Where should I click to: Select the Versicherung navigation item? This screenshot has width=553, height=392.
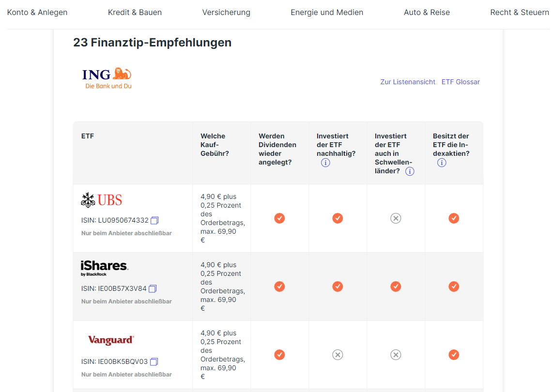coord(226,13)
